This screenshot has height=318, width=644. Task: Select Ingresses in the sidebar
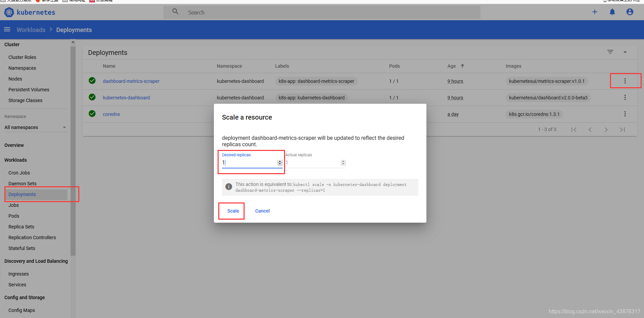[x=19, y=274]
